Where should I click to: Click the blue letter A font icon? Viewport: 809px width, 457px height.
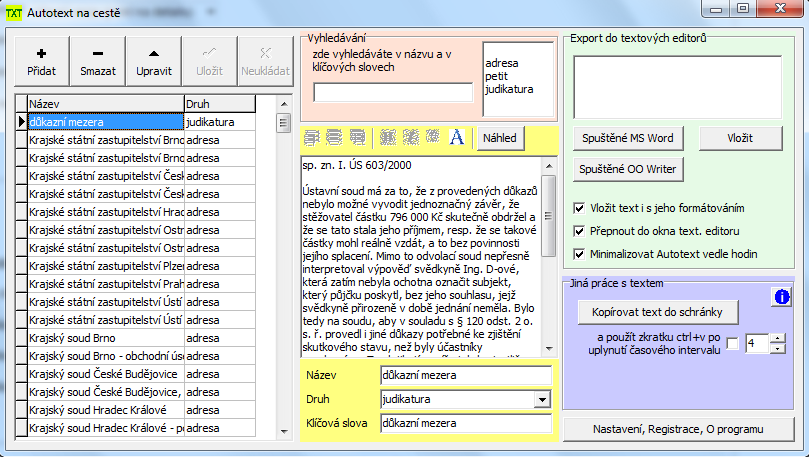[x=457, y=137]
